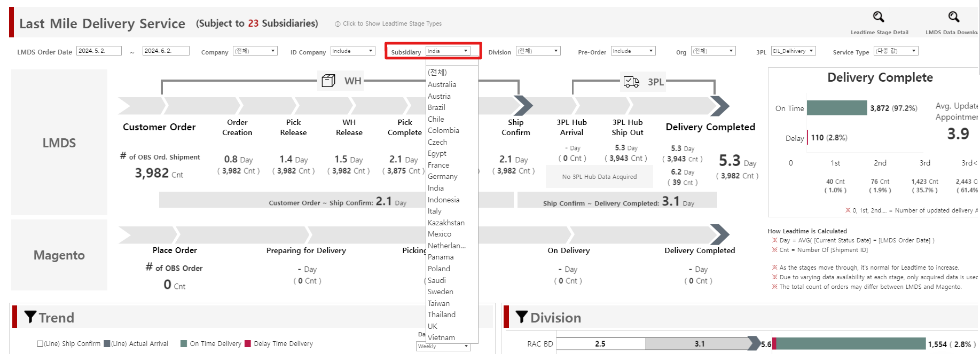Click the Division filter funnel icon
Image resolution: width=980 pixels, height=354 pixels.
(x=521, y=317)
